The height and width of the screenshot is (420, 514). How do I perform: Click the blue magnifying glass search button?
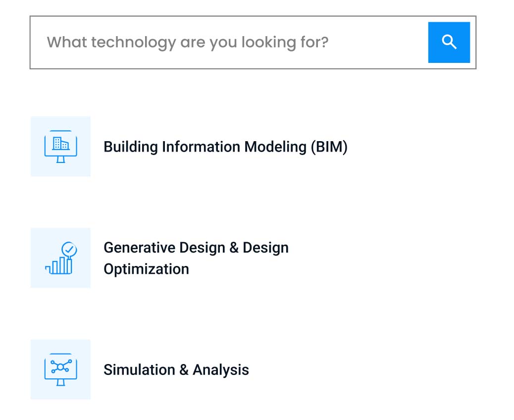(x=449, y=42)
